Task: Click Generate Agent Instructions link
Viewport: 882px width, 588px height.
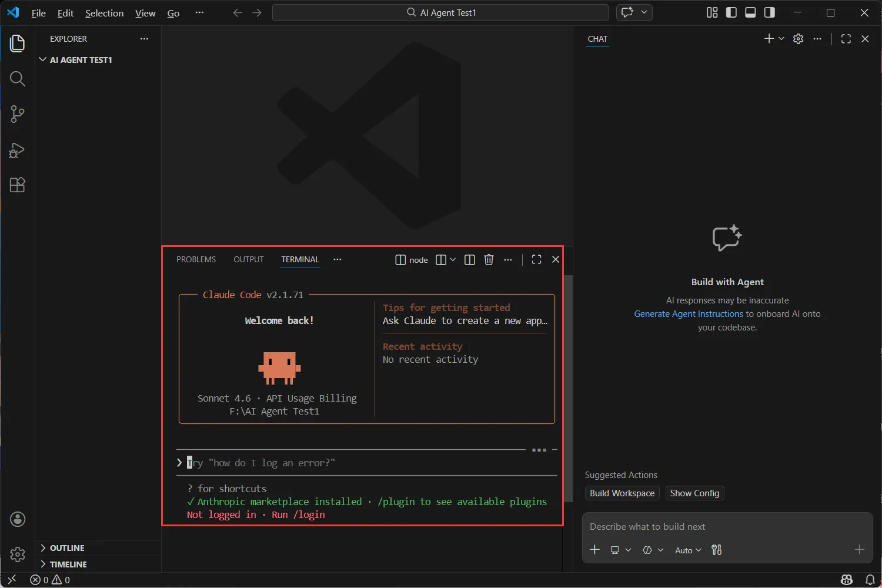Action: coord(689,314)
